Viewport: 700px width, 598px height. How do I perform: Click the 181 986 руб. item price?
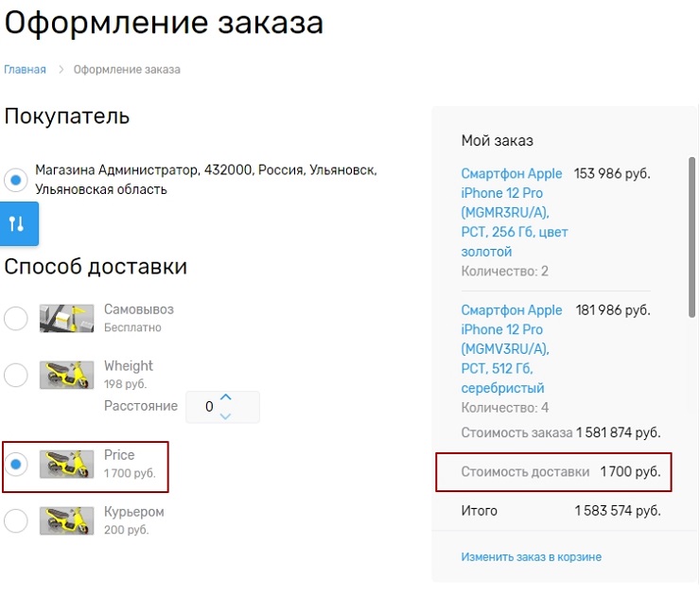point(613,310)
